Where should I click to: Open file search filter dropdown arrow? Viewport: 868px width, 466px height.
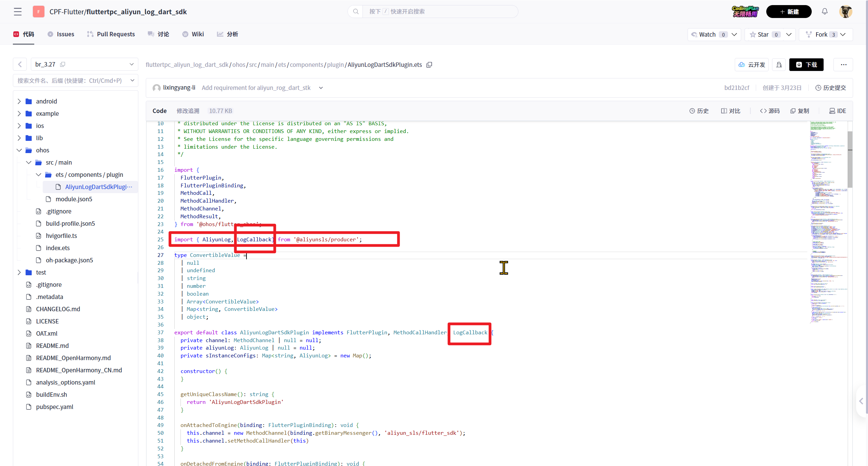coord(132,80)
